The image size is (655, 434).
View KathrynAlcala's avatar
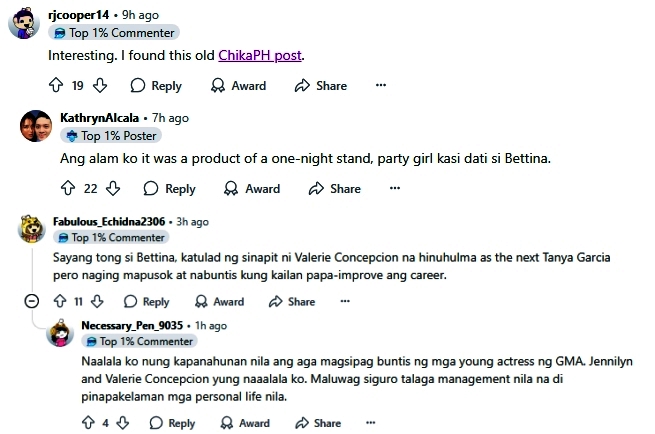tap(36, 126)
